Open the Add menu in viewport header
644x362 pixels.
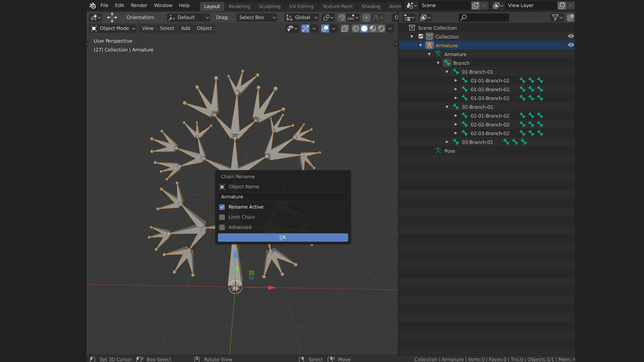185,28
